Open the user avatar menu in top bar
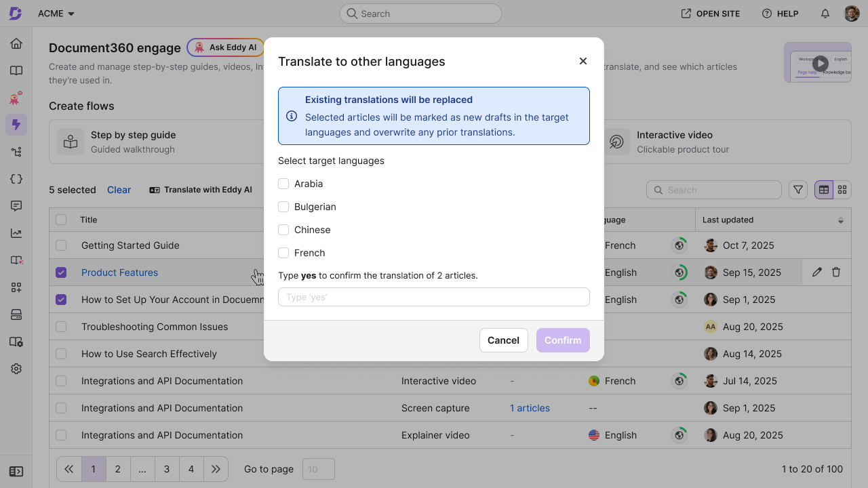The width and height of the screenshot is (868, 488). point(852,14)
